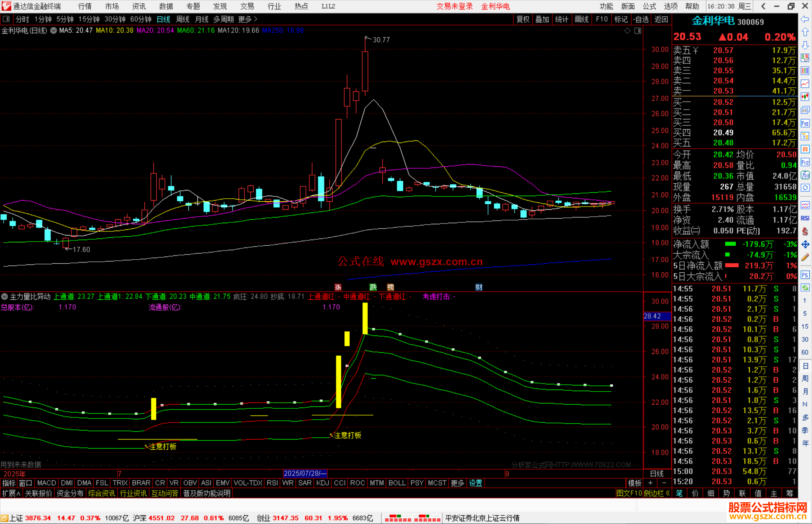Image resolution: width=812 pixels, height=524 pixels.
Task: Click the back arrow in the right sidebar
Action: point(805,19)
